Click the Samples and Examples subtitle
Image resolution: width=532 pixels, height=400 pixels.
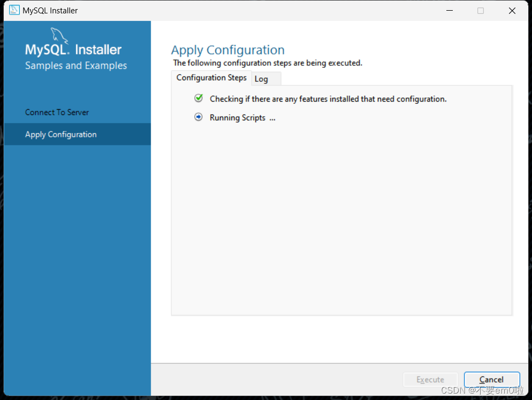point(76,65)
